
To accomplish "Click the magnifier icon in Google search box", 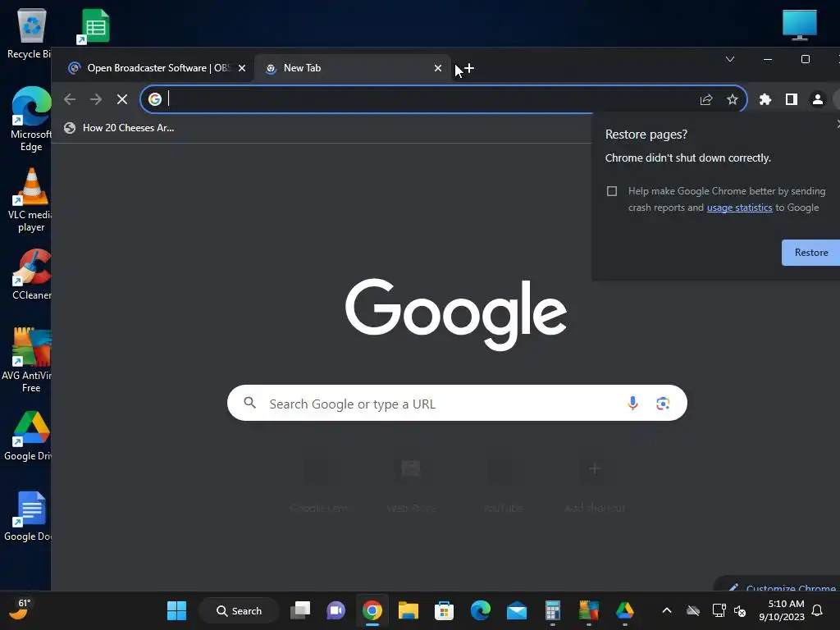I will pos(249,402).
